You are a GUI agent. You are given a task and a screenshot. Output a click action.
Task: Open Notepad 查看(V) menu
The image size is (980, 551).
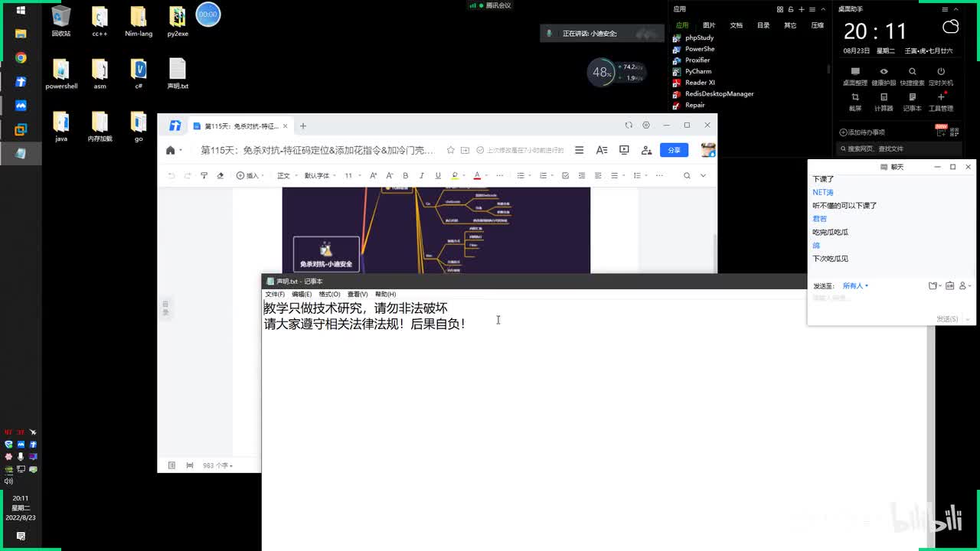pos(358,294)
